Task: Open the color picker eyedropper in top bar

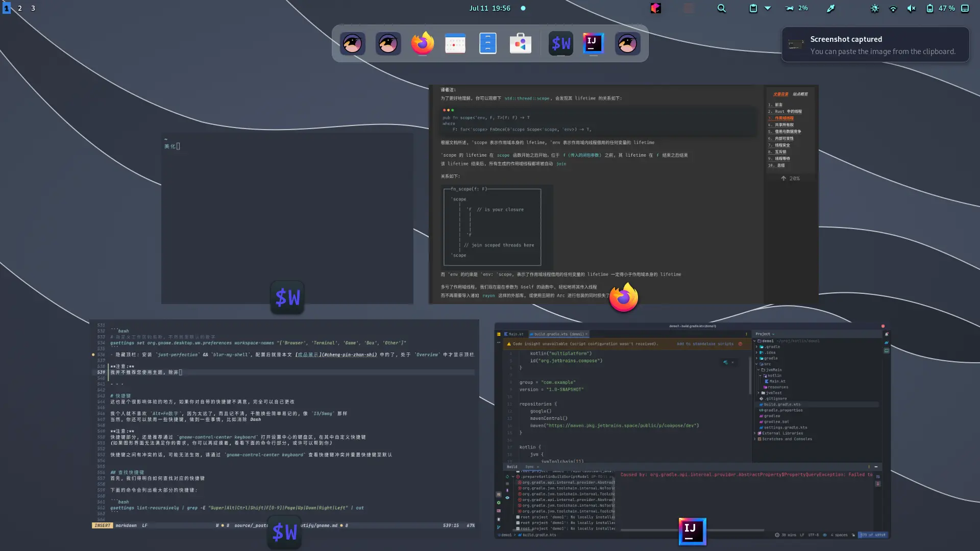Action: (x=831, y=8)
